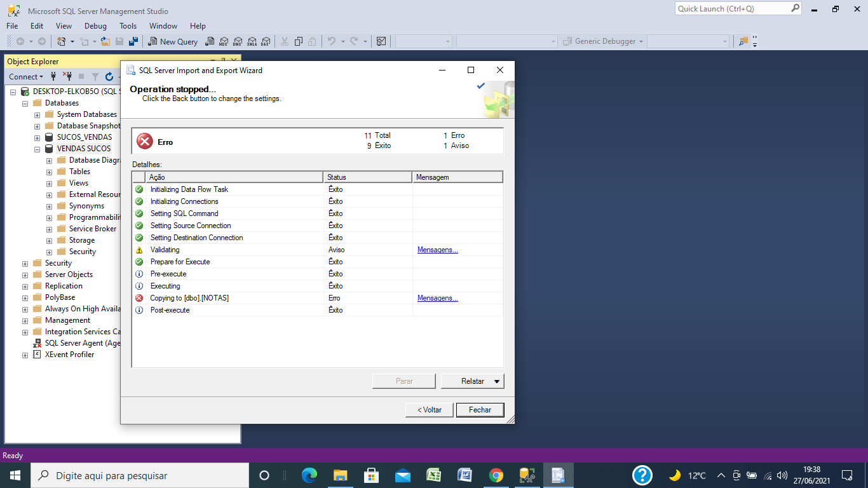Click the Save All toolbar icon
Screen dimensions: 868x488
click(x=133, y=41)
